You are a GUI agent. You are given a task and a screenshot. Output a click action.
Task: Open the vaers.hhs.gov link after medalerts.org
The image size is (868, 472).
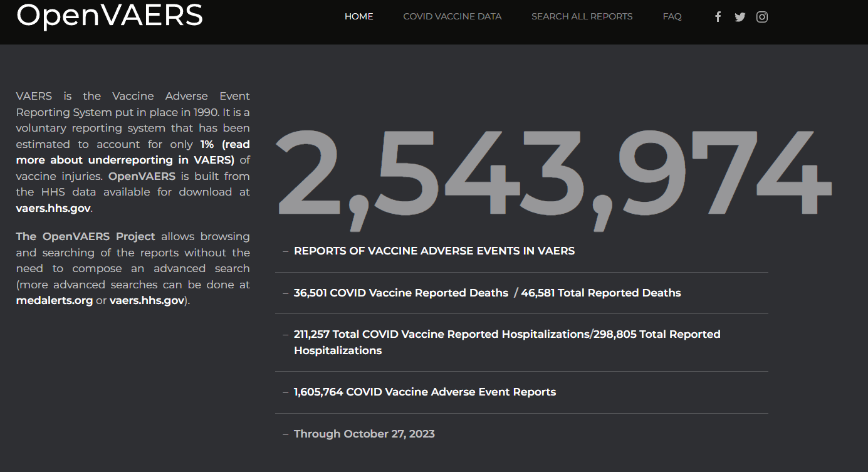click(147, 300)
